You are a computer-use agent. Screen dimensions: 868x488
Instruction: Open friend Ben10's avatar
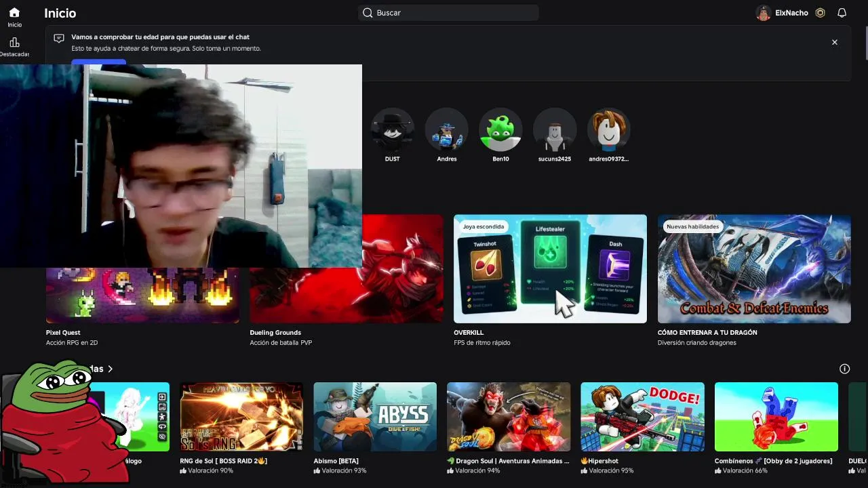click(500, 129)
